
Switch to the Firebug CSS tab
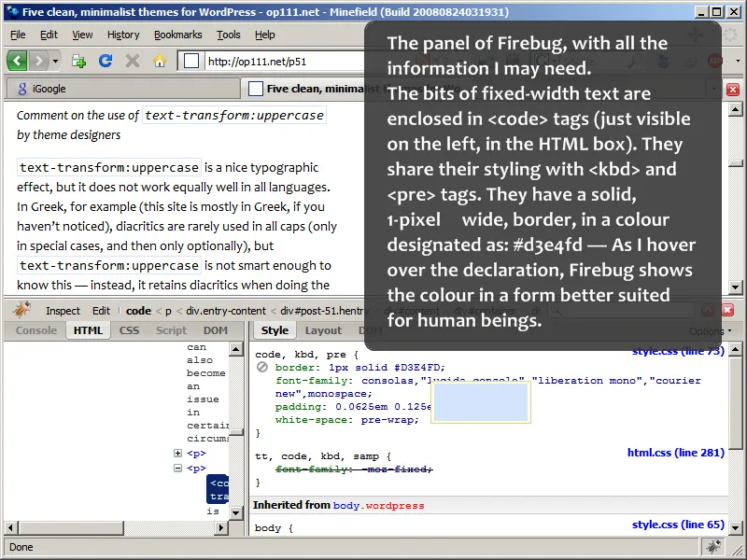pyautogui.click(x=129, y=330)
